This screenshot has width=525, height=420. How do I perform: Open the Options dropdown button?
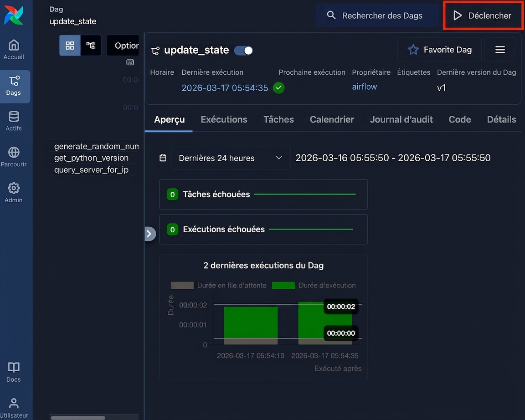123,45
